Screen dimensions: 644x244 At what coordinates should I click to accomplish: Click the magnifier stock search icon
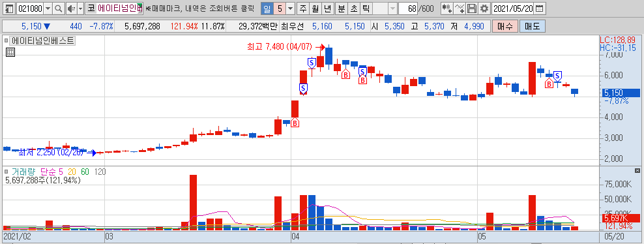pos(59,8)
